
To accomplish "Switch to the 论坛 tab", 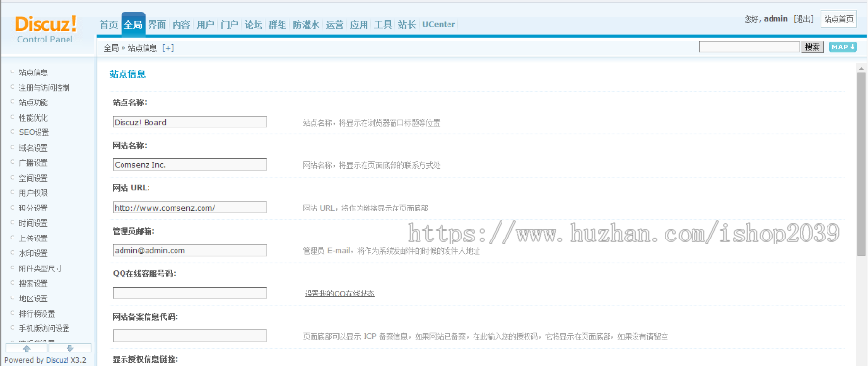I will 254,24.
